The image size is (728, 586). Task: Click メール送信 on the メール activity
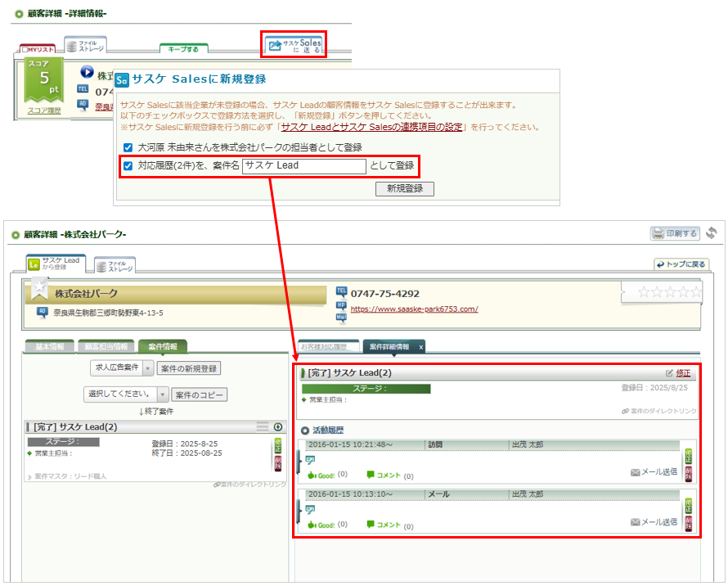(x=654, y=522)
